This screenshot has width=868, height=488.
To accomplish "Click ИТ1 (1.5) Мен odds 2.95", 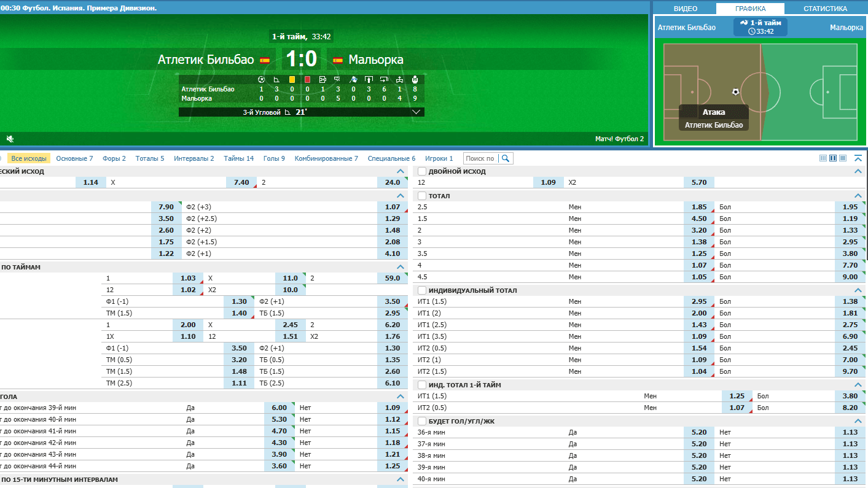I will click(699, 302).
